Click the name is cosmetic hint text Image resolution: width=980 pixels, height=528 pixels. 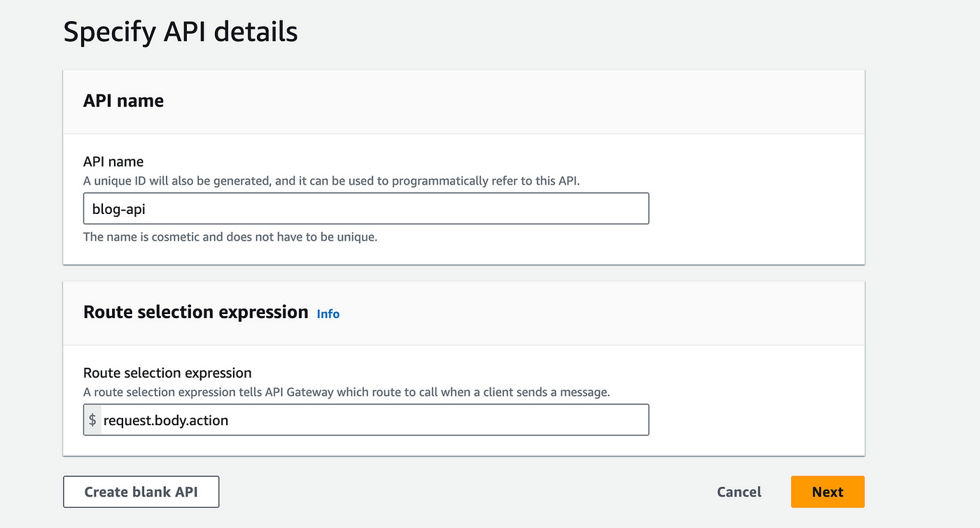230,236
